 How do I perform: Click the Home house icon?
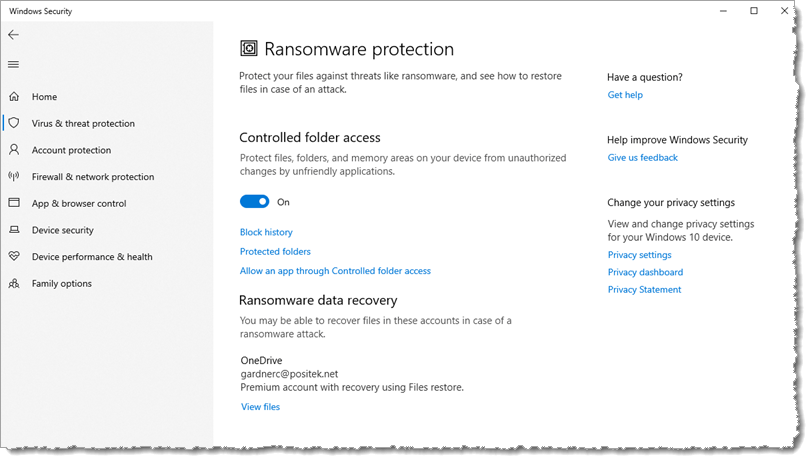coord(14,97)
